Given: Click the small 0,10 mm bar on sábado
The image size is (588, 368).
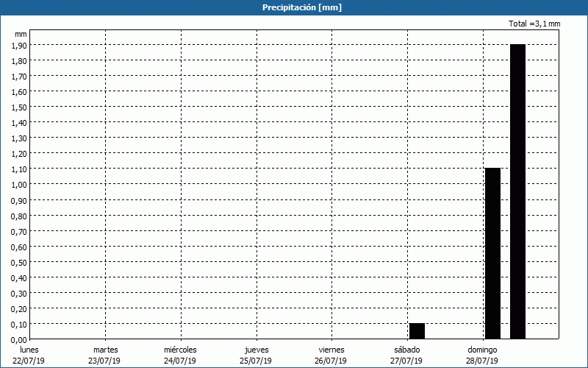Looking at the screenshot, I should [x=417, y=330].
